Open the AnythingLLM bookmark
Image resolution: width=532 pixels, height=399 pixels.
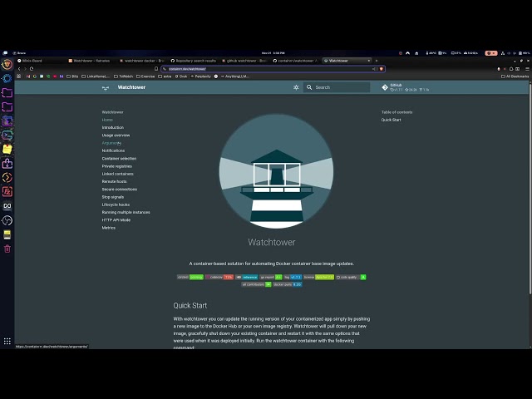coord(235,76)
